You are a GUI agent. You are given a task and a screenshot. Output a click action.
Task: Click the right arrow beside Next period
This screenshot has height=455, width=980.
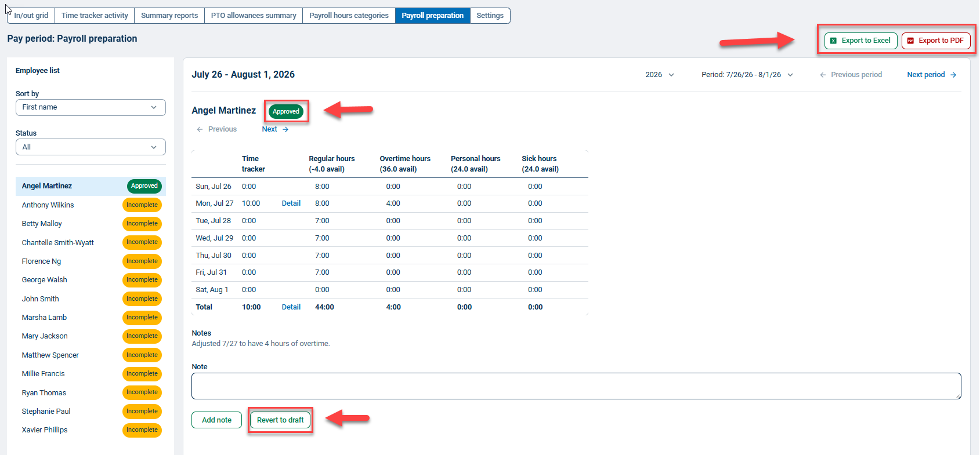(x=953, y=75)
